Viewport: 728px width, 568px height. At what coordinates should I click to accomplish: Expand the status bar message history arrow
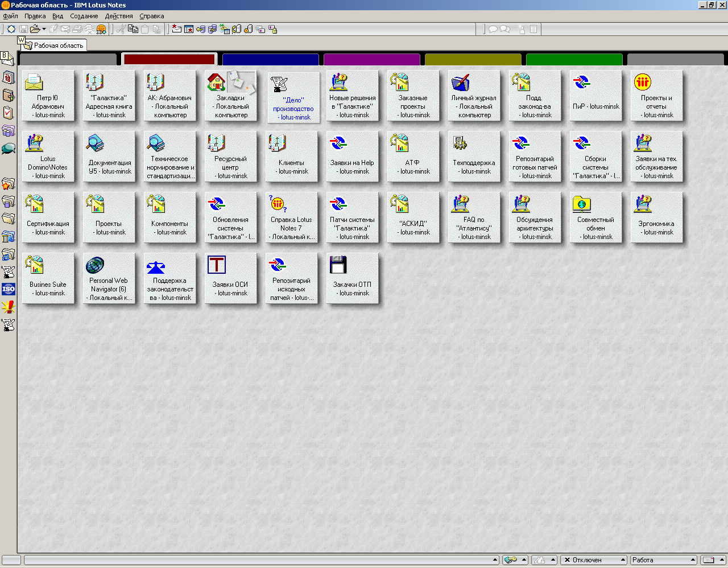click(x=495, y=560)
